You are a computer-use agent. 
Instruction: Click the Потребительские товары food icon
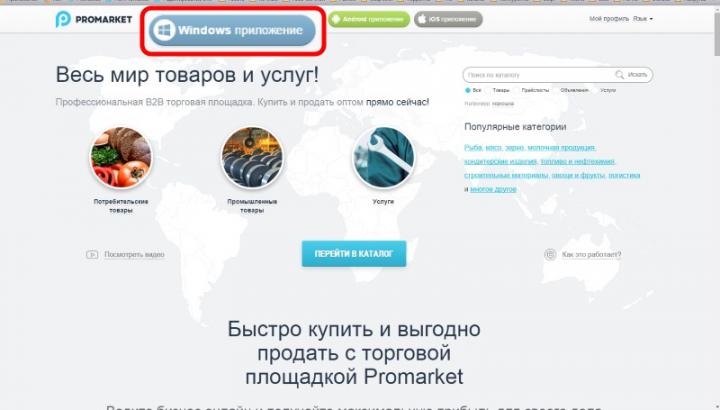point(120,158)
